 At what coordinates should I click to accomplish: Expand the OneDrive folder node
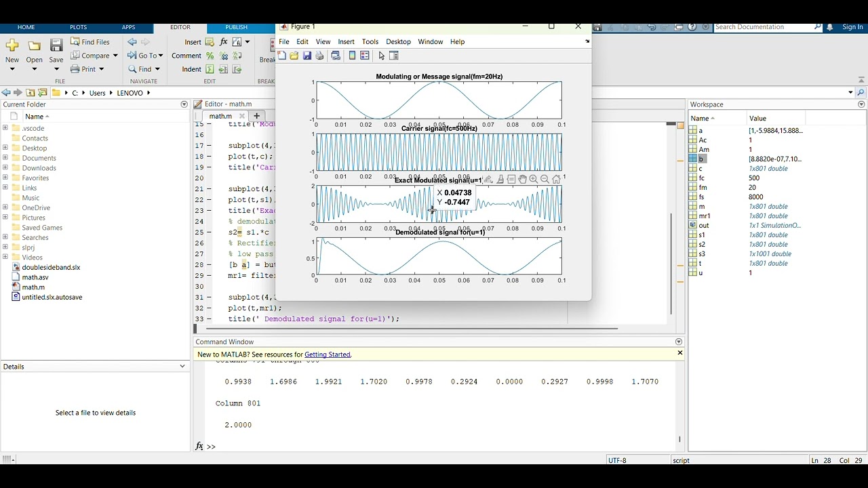coord(5,207)
